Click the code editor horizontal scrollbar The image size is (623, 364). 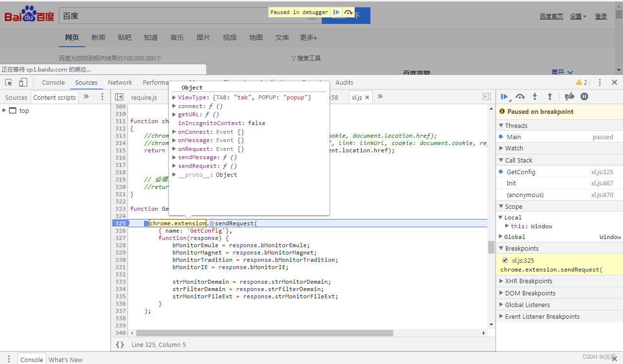[x=265, y=333]
